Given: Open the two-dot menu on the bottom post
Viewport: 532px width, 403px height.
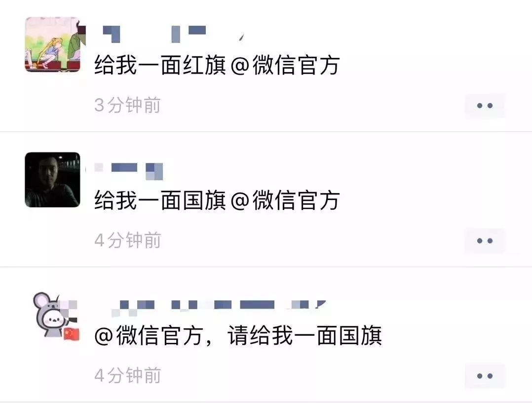Looking at the screenshot, I should 485,376.
